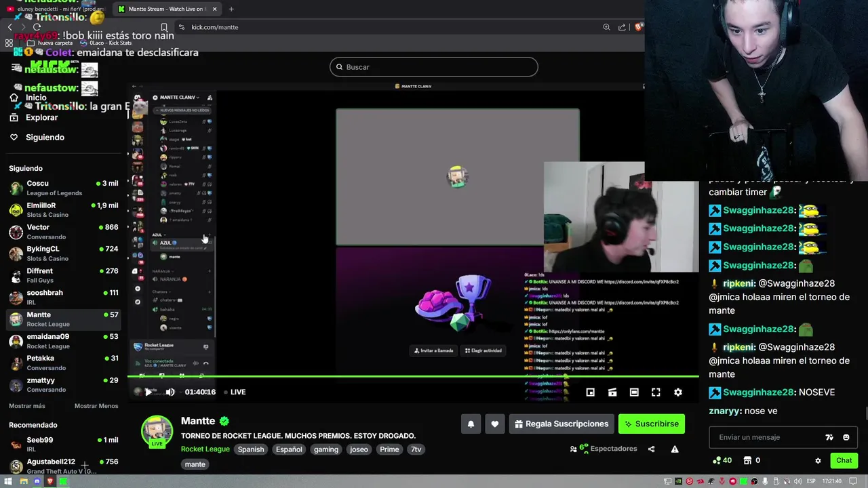Image resolution: width=868 pixels, height=488 pixels.
Task: Open Diffrent channel in sidebar
Action: point(64,275)
